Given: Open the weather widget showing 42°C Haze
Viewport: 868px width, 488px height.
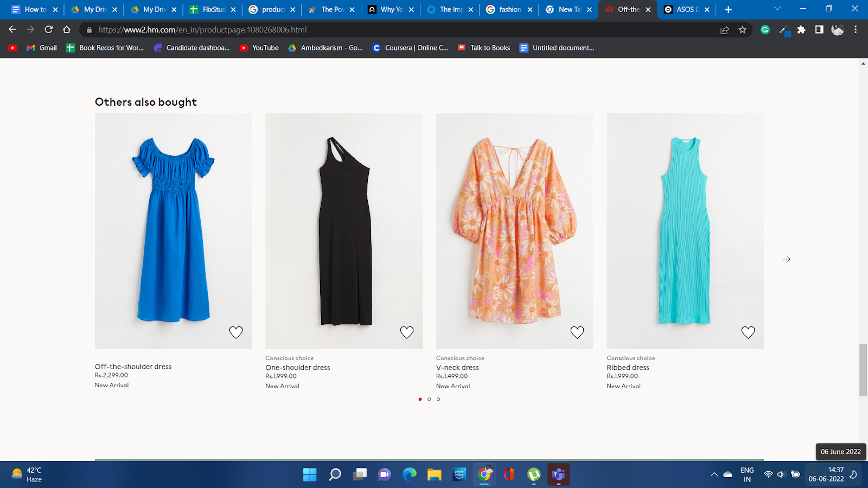Looking at the screenshot, I should coord(27,474).
